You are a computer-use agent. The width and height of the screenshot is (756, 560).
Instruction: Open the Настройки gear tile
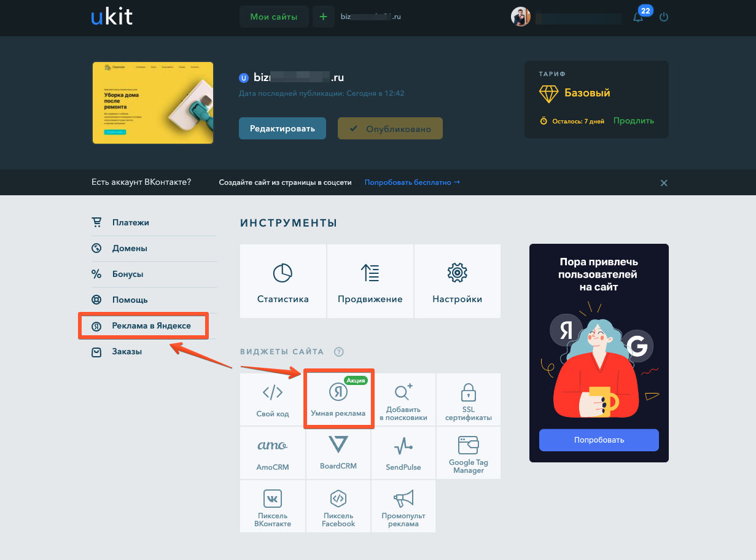457,281
